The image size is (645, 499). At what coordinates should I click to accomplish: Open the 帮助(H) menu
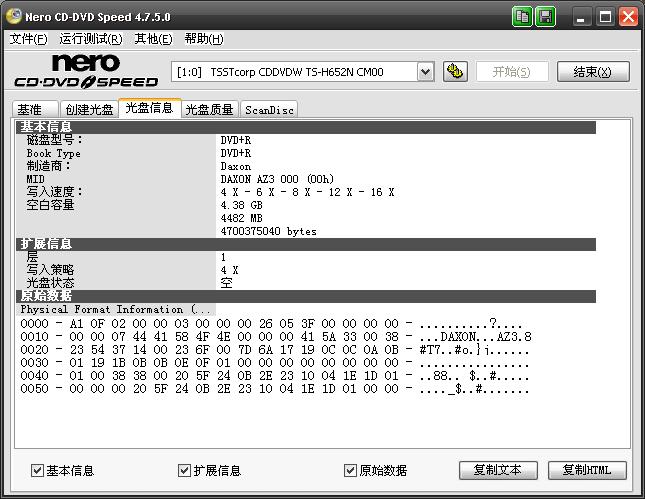(204, 39)
